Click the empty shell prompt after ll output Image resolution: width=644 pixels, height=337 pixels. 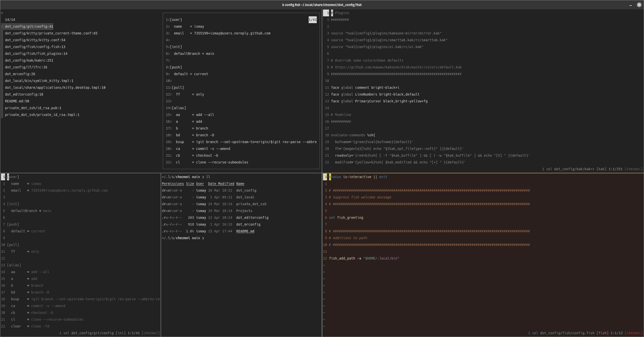click(x=183, y=238)
